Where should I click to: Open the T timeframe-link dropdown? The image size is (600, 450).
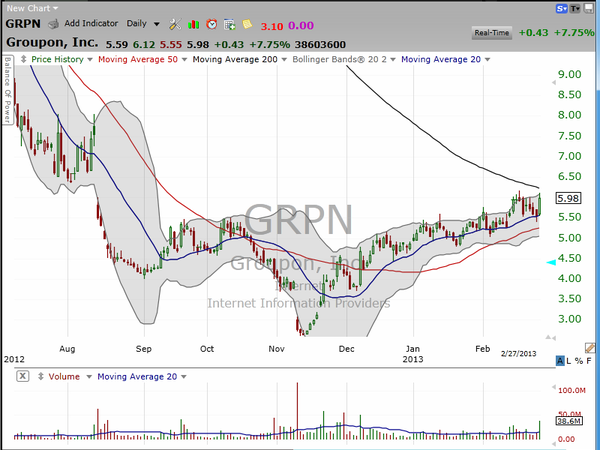575,8
